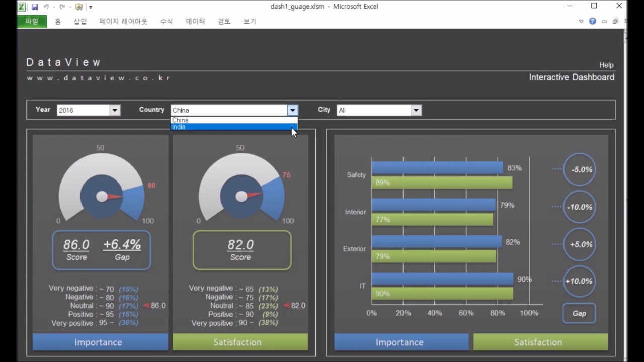This screenshot has height=362, width=644.
Task: Open Excel Help question mark icon
Action: pos(592,21)
